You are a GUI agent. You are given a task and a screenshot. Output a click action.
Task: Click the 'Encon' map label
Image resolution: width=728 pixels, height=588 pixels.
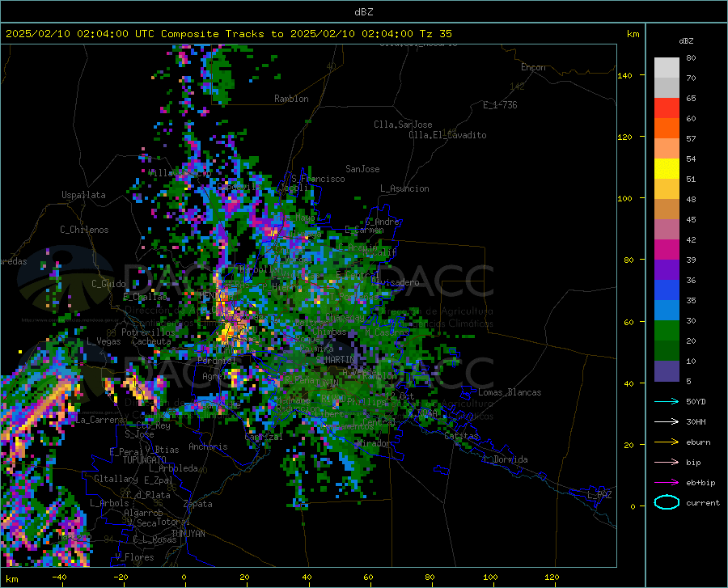click(x=533, y=67)
